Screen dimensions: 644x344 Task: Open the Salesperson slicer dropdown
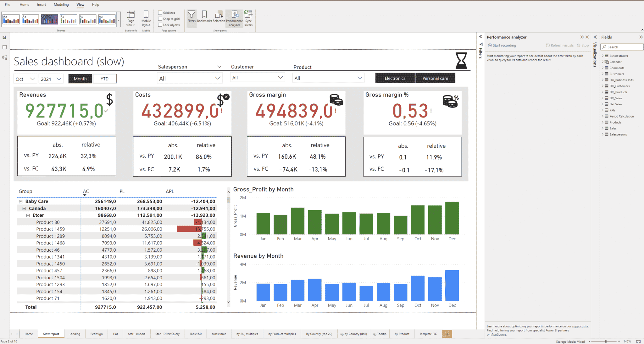click(217, 78)
